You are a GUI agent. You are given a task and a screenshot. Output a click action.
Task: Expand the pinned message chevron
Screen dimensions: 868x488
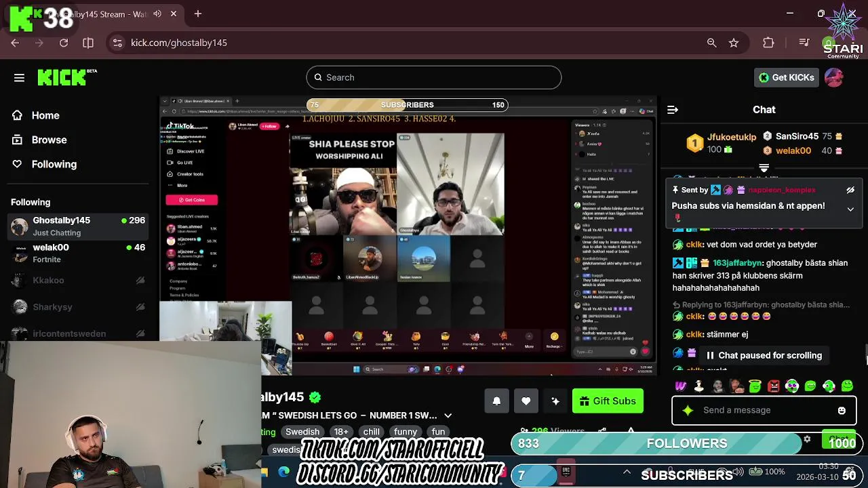850,209
